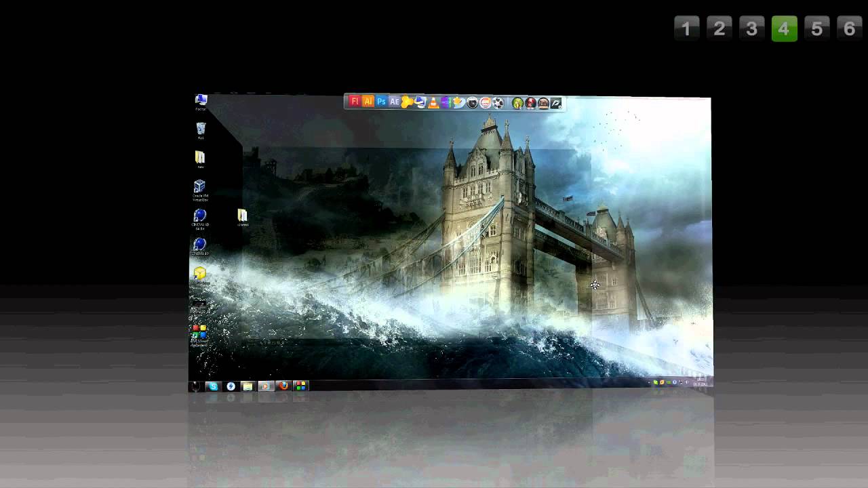This screenshot has width=868, height=488.
Task: Click the highlighted media player taskbar button
Action: coord(266,386)
